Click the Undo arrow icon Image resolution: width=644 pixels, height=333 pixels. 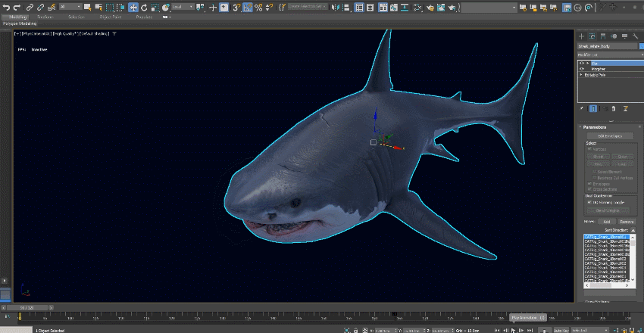point(6,7)
